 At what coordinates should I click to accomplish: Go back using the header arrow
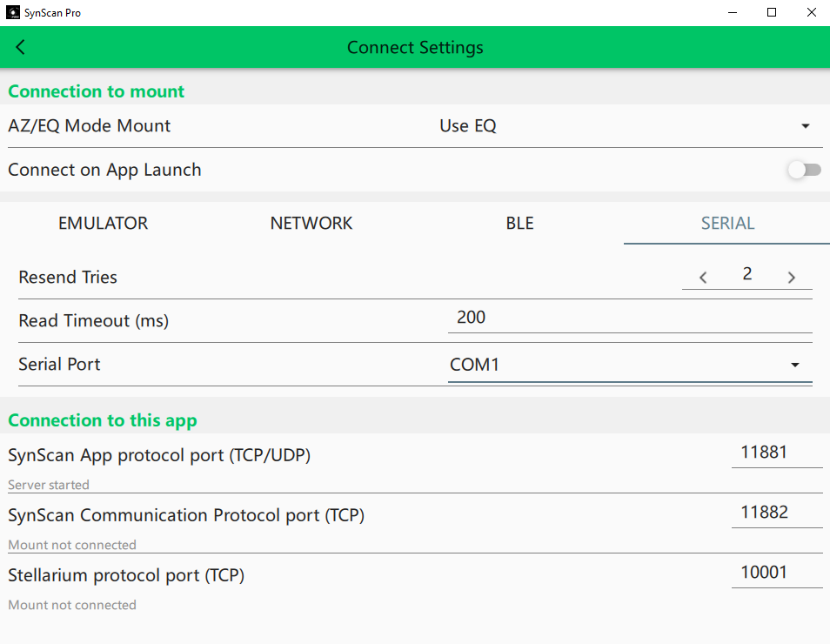point(21,48)
